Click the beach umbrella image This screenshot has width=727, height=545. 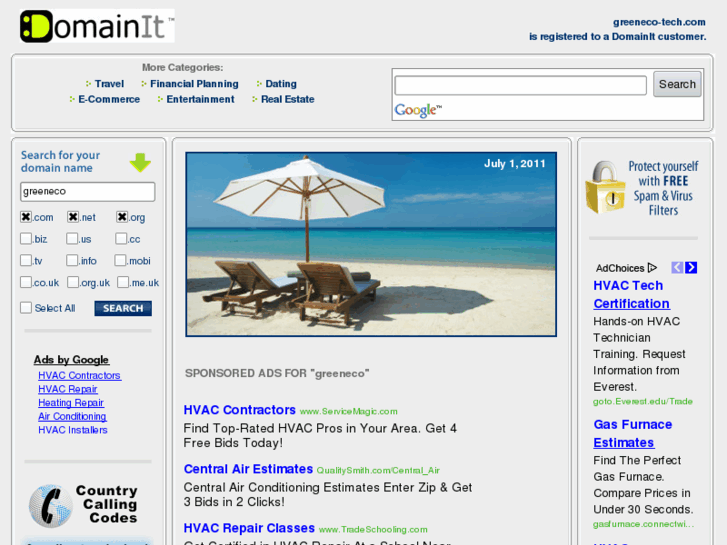click(371, 244)
